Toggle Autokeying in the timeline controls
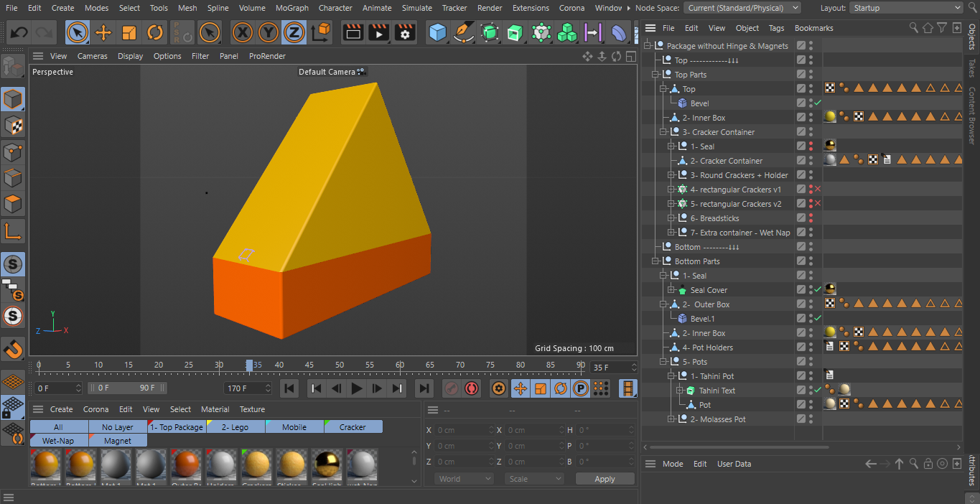 (472, 388)
